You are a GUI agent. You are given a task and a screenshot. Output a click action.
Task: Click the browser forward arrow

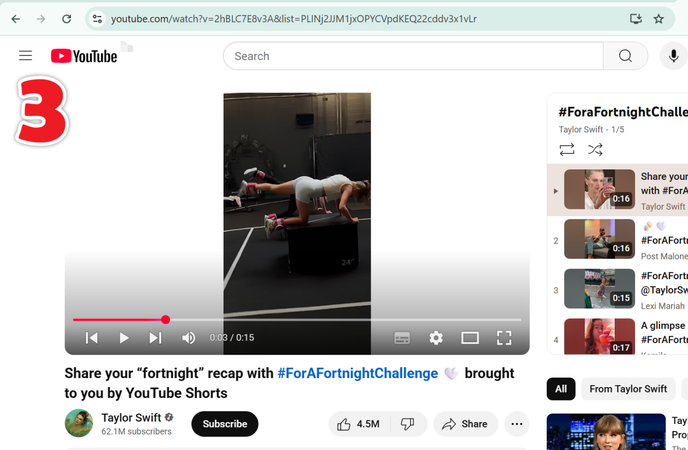click(x=41, y=19)
